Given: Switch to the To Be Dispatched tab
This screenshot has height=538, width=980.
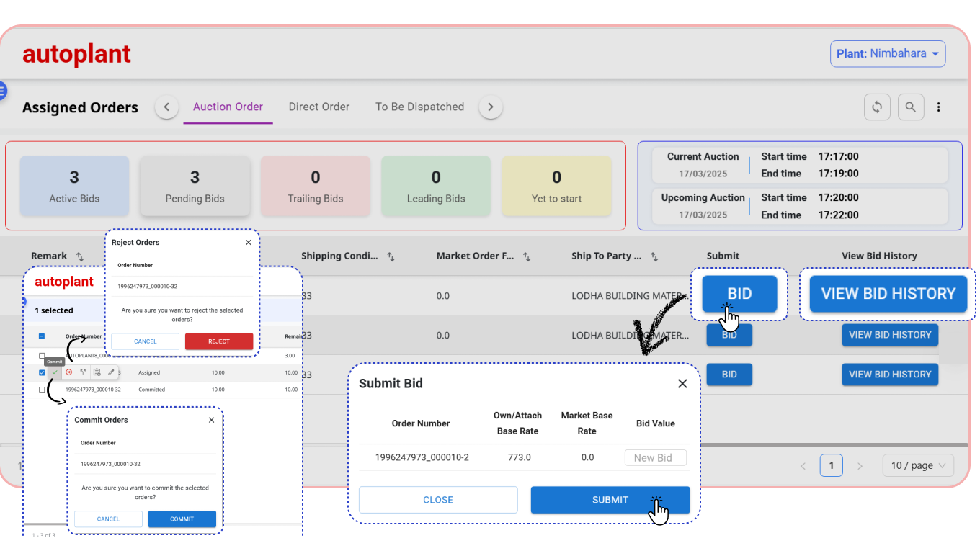Looking at the screenshot, I should (x=419, y=107).
